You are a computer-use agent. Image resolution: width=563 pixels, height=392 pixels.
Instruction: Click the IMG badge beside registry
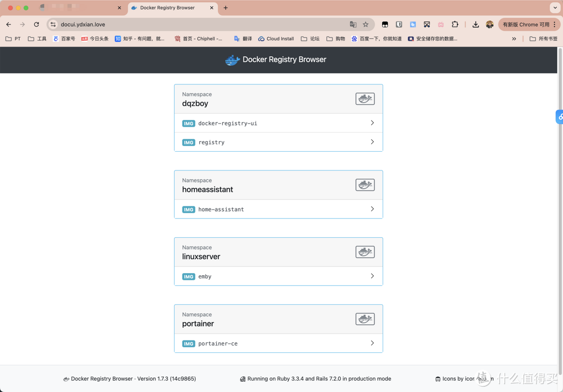(x=189, y=142)
